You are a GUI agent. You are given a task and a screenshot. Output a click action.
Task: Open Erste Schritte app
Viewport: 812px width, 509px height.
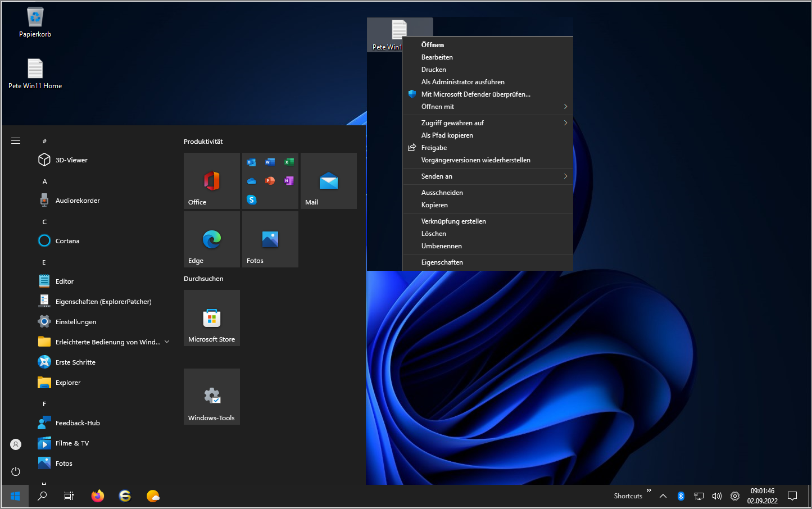coord(104,362)
